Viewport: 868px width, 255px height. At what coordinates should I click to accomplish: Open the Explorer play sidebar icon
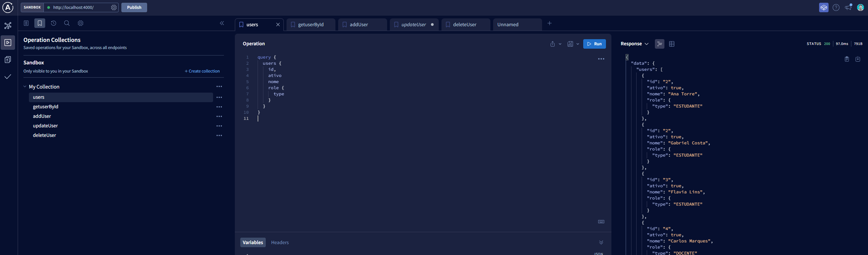pos(8,43)
